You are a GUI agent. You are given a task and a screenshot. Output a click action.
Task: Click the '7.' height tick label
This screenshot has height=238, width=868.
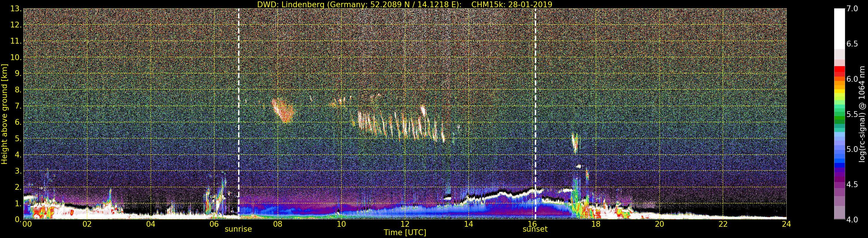point(18,106)
